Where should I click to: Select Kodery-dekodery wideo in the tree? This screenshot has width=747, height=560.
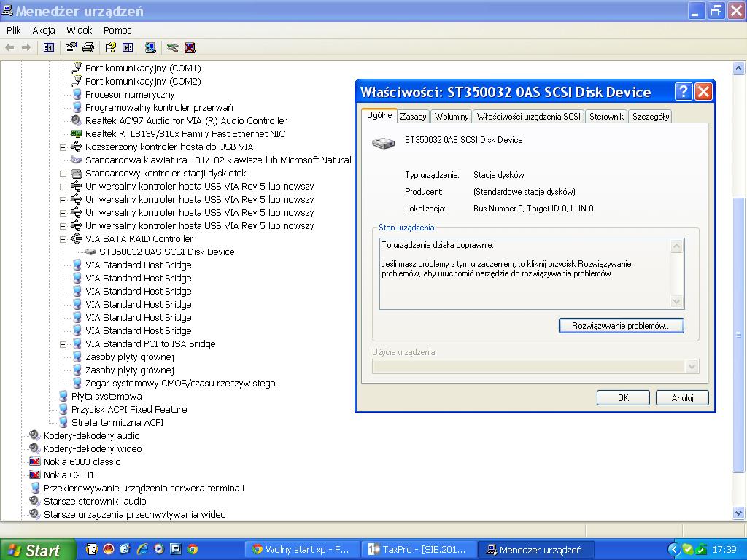(93, 448)
